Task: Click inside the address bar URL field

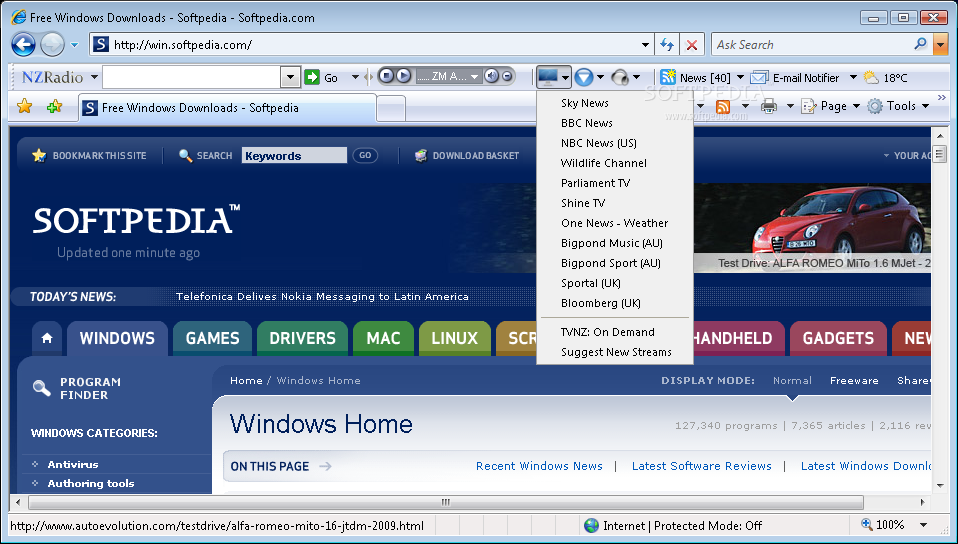Action: coord(373,45)
